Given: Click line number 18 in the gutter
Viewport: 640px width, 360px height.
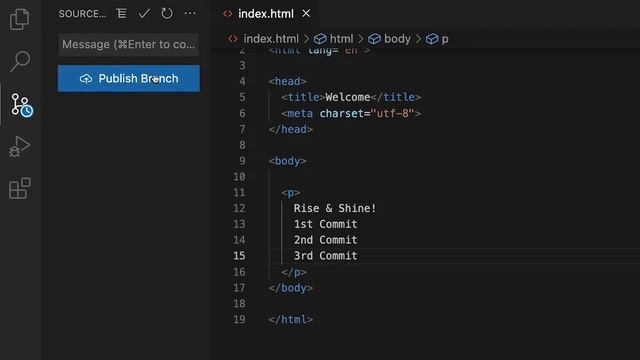Looking at the screenshot, I should [x=239, y=304].
